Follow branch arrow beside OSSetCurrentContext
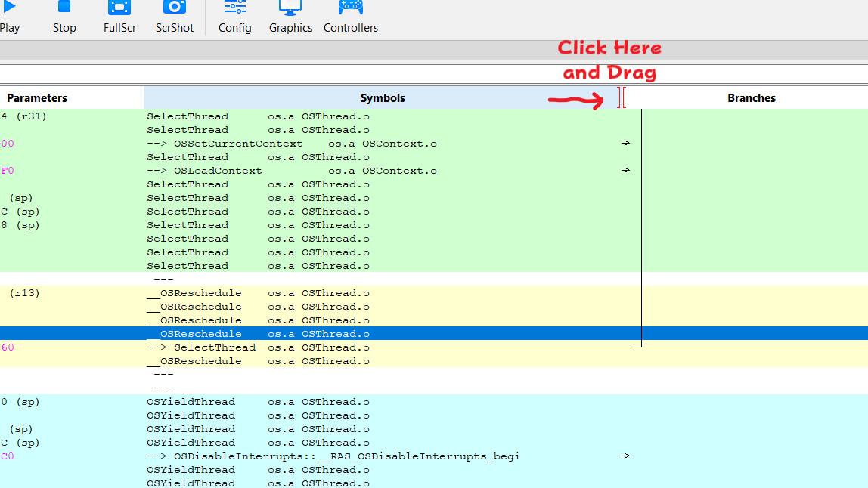The image size is (868, 488). tap(625, 144)
